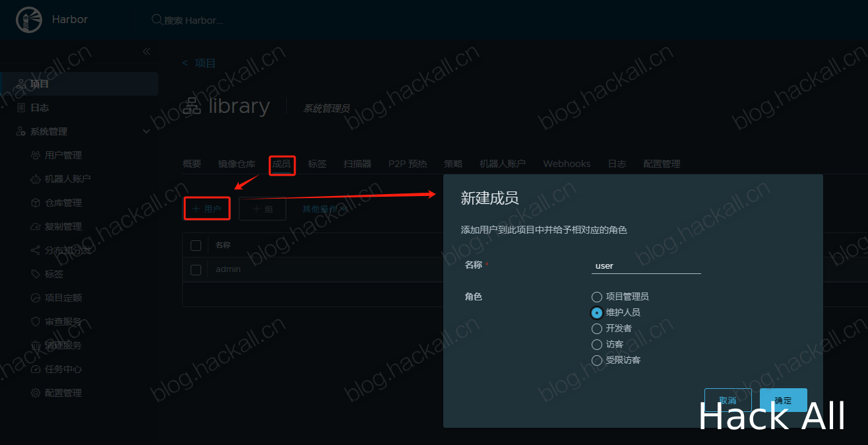Tick the checkbox for admin row
Screen dimensions: 868x445
click(196, 269)
